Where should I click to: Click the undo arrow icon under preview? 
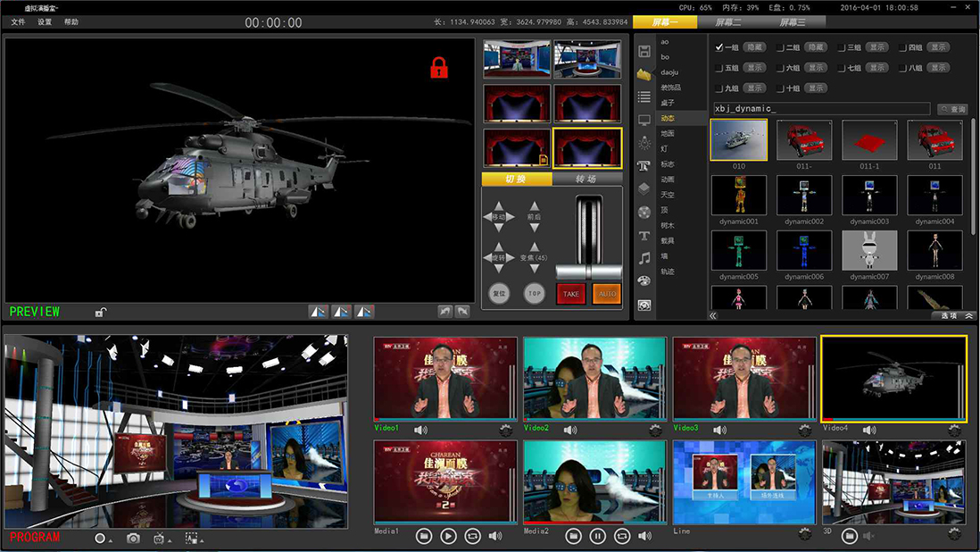(445, 311)
